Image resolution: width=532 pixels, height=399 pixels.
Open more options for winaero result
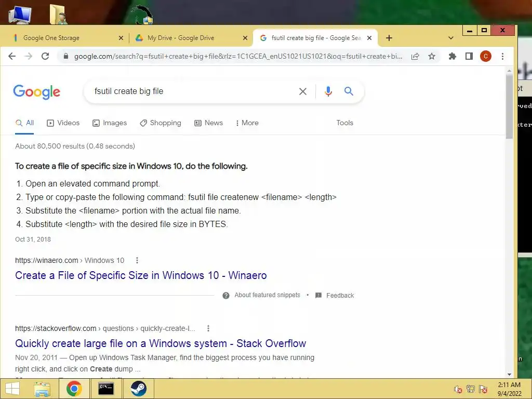click(x=137, y=260)
